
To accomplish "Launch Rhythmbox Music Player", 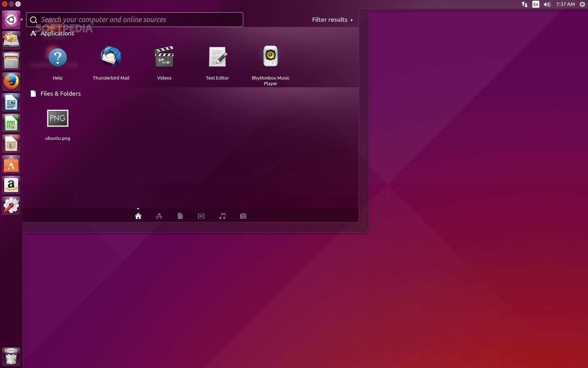I will pyautogui.click(x=270, y=57).
